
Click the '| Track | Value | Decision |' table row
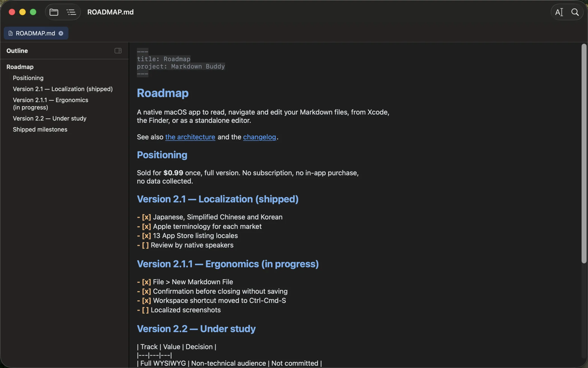tap(177, 347)
